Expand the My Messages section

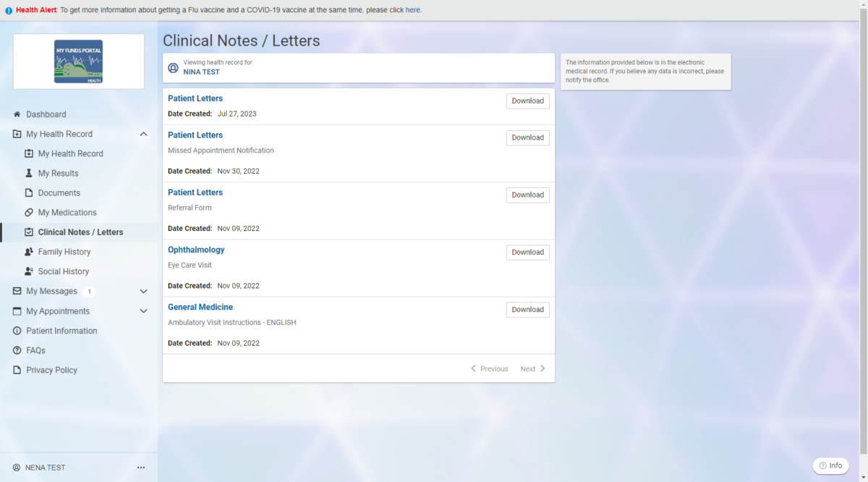[x=143, y=291]
